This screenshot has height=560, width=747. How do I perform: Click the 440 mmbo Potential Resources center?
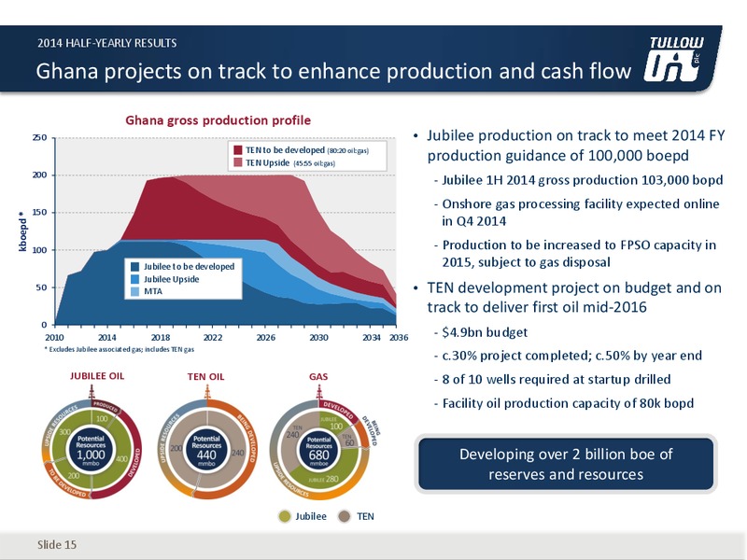206,450
